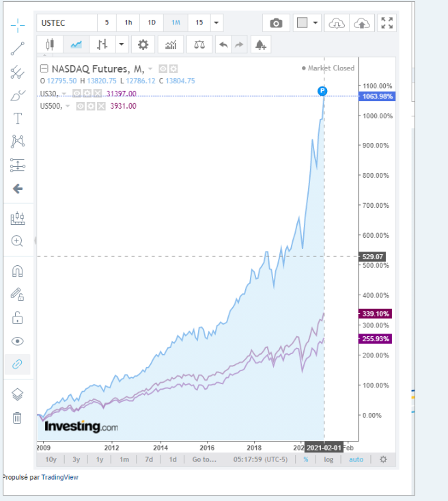Open the indicators chart icon
This screenshot has height=501, width=448.
pyautogui.click(x=171, y=45)
